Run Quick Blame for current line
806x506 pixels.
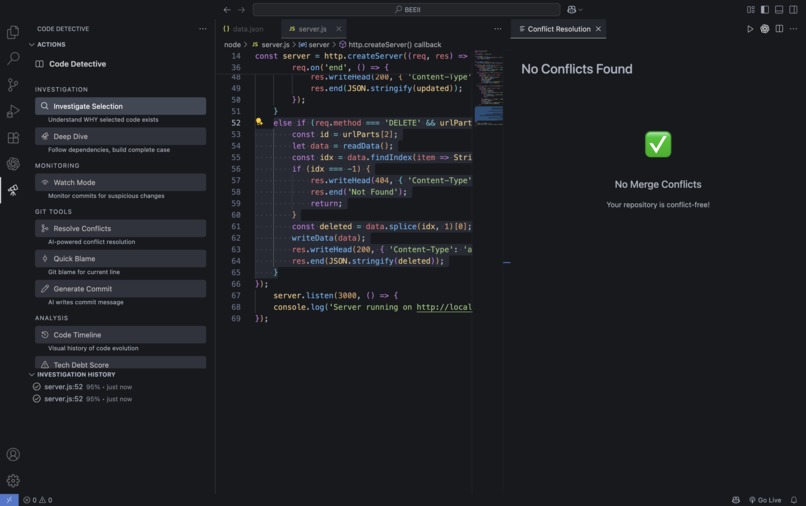(x=120, y=259)
